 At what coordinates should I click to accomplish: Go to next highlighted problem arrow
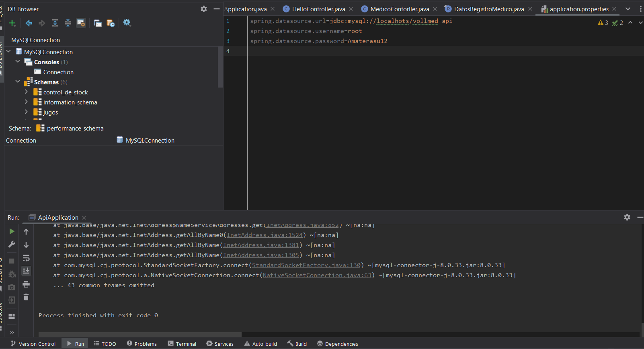click(x=641, y=22)
